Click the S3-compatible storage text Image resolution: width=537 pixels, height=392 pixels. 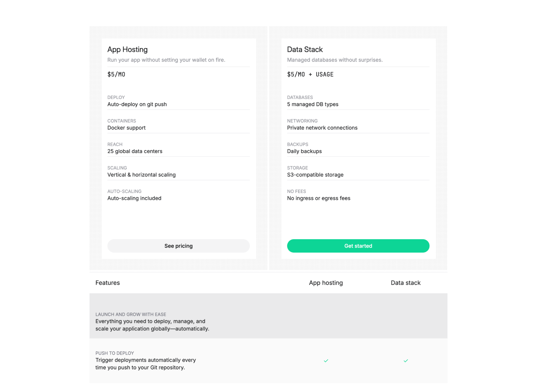coord(315,175)
